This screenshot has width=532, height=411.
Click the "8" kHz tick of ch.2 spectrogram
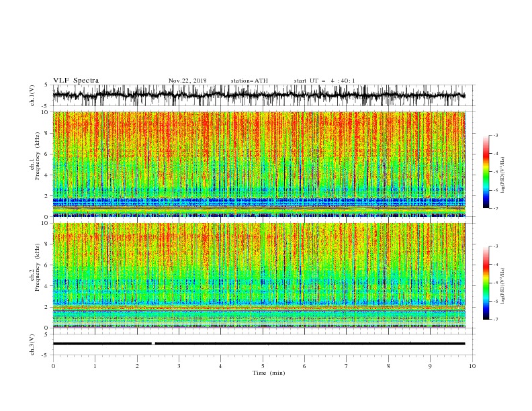click(47, 244)
